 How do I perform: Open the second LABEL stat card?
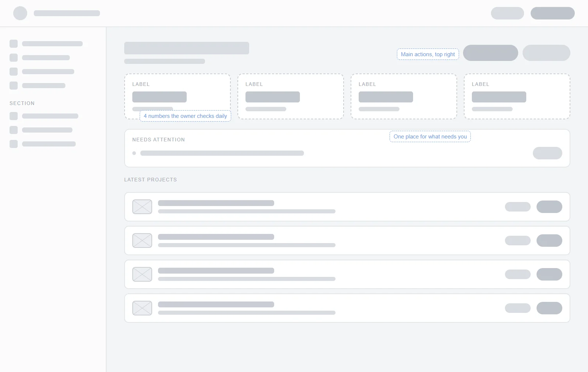tap(291, 96)
